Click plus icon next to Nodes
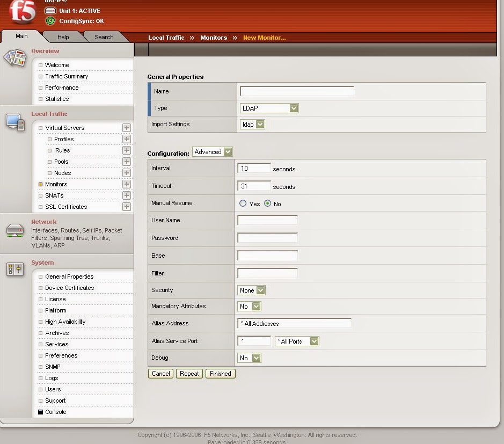Viewport: 504px width, 444px height. coord(127,173)
